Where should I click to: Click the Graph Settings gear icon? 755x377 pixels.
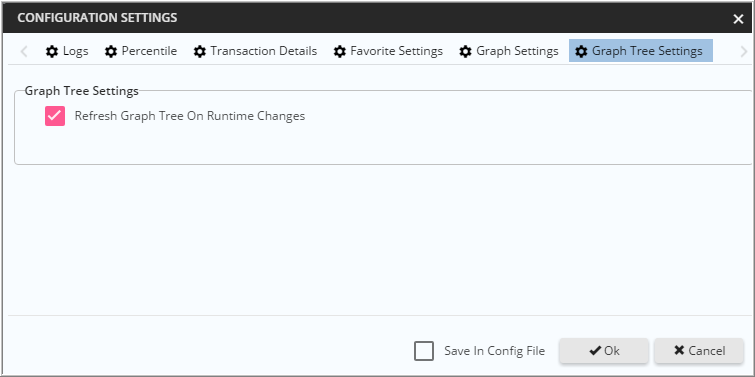coord(465,52)
